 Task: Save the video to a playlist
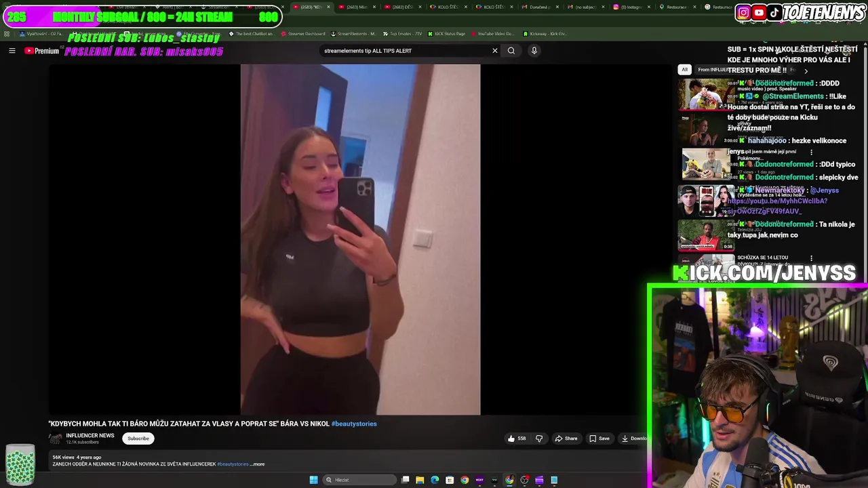tap(599, 439)
